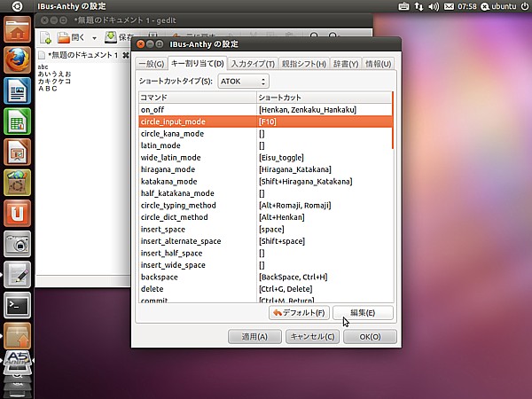The image size is (532, 399).
Task: Select the half_katakana_mode row
Action: click(265, 193)
